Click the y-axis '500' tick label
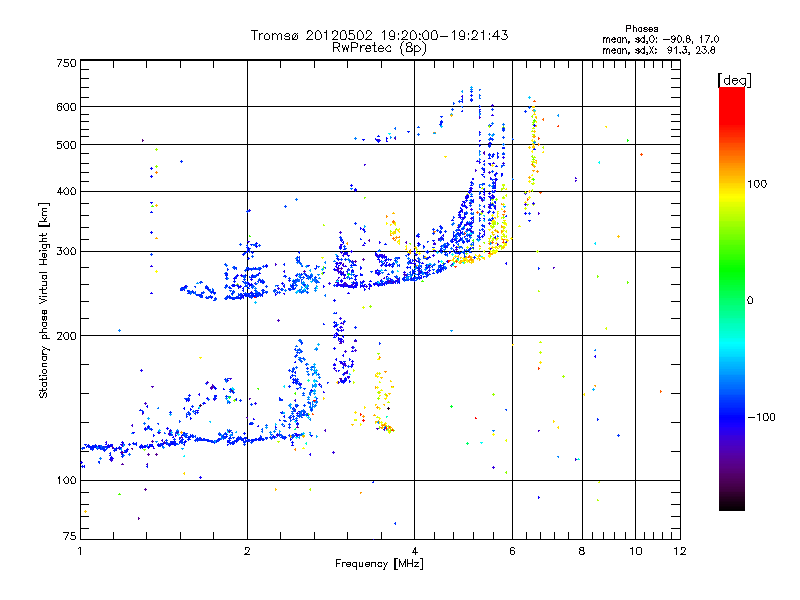 [x=66, y=145]
